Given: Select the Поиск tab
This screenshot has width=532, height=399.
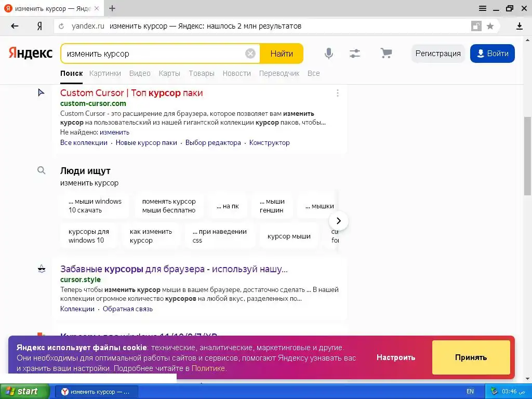Looking at the screenshot, I should point(72,73).
